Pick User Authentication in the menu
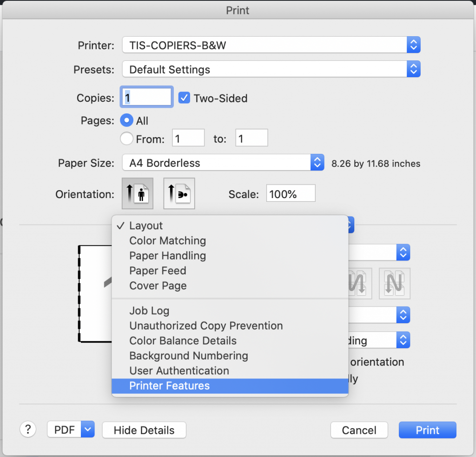Viewport: 476px width, 457px height. tap(179, 371)
